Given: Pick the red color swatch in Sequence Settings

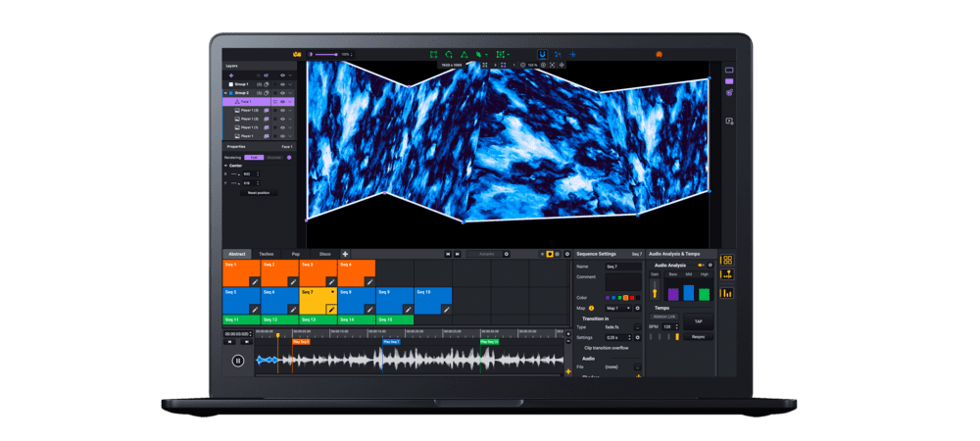Looking at the screenshot, I should [x=632, y=298].
